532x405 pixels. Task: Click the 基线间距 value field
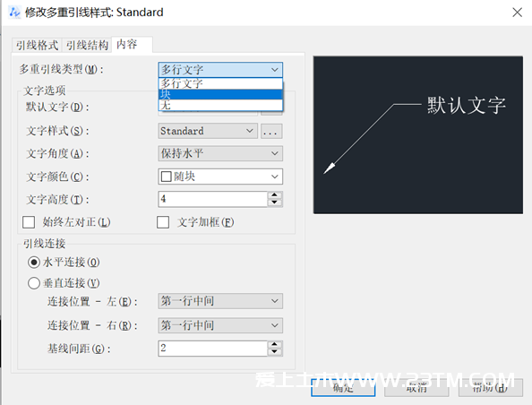point(213,349)
